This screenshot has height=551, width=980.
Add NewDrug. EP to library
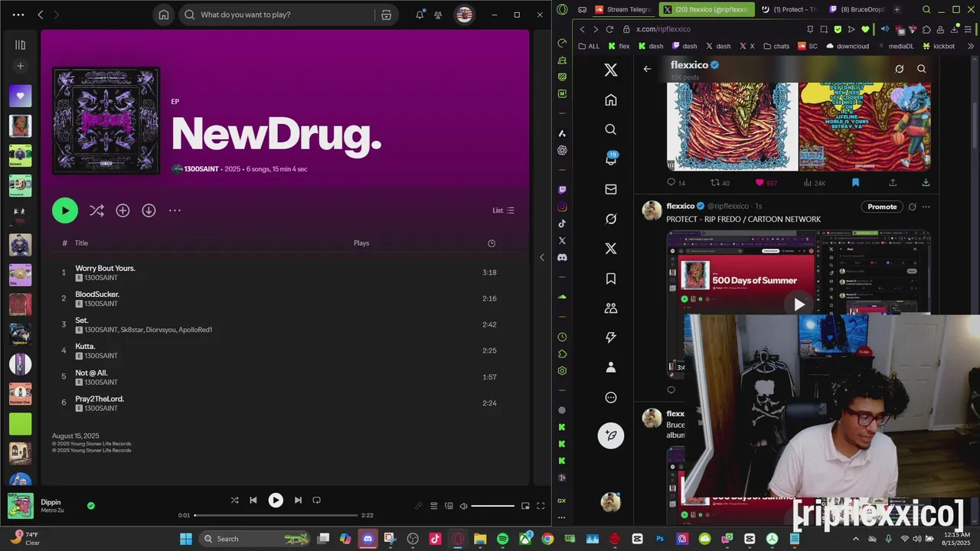pos(122,210)
